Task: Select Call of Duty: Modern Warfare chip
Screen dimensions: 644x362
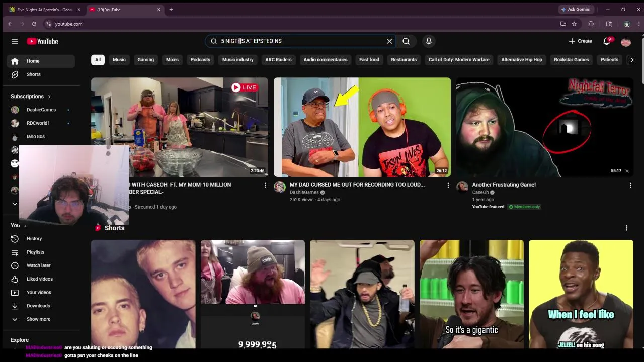Action: pyautogui.click(x=459, y=60)
